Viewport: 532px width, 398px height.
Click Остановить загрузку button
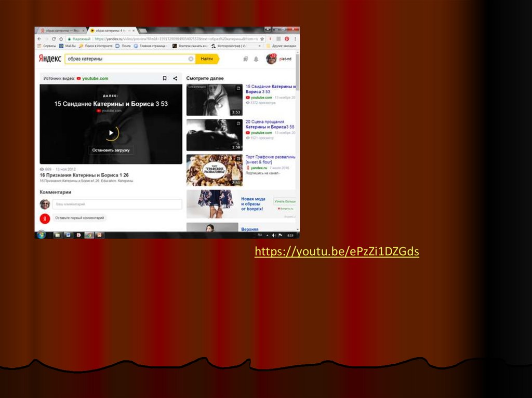coord(111,150)
